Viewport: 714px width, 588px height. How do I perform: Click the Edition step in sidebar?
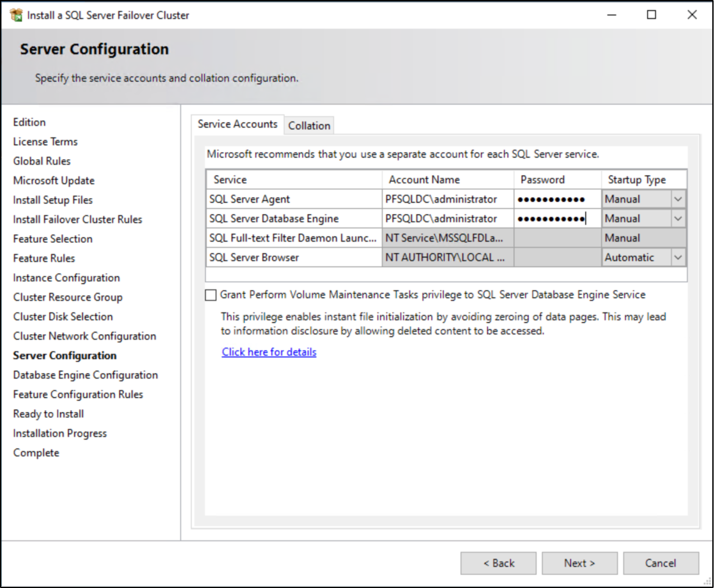coord(29,122)
